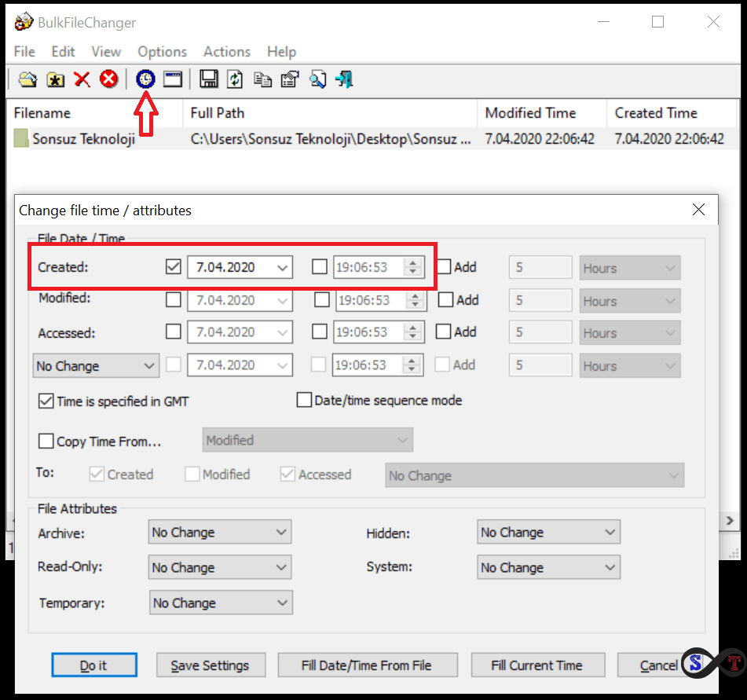Click the Modified Time column header
The width and height of the screenshot is (747, 700).
pyautogui.click(x=530, y=113)
